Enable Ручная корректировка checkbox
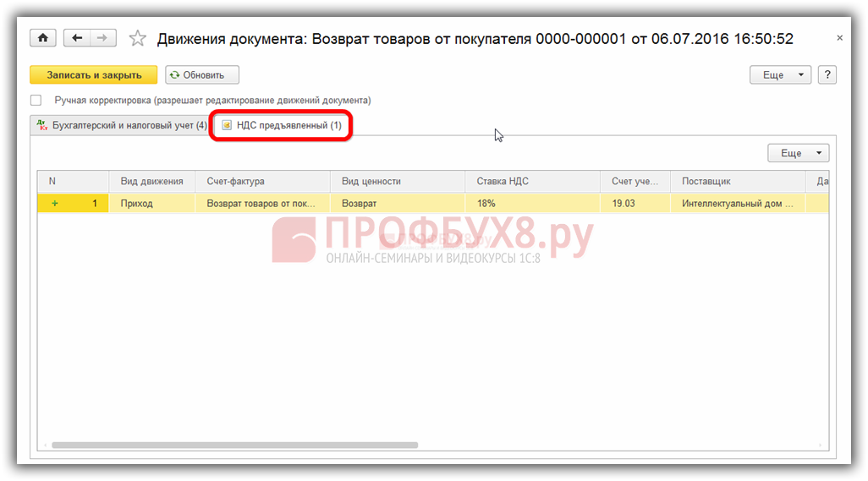The image size is (868, 481). pos(36,101)
